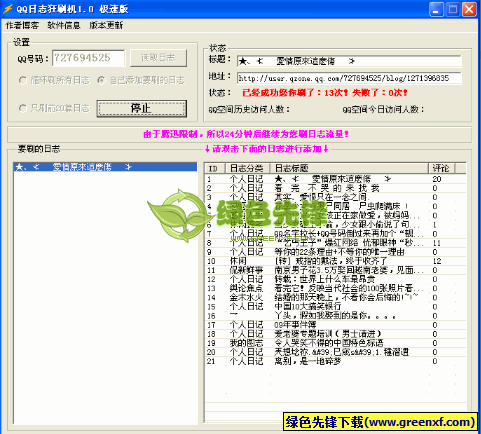This screenshot has width=481, height=434.
Task: Click the 休闲 category cell in row 10
Action: click(x=238, y=261)
